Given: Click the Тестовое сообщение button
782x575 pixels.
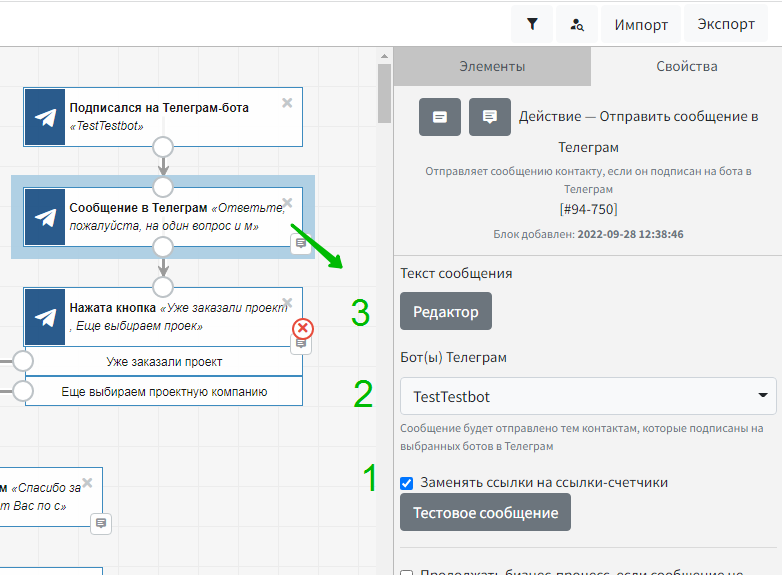Looking at the screenshot, I should (x=485, y=513).
